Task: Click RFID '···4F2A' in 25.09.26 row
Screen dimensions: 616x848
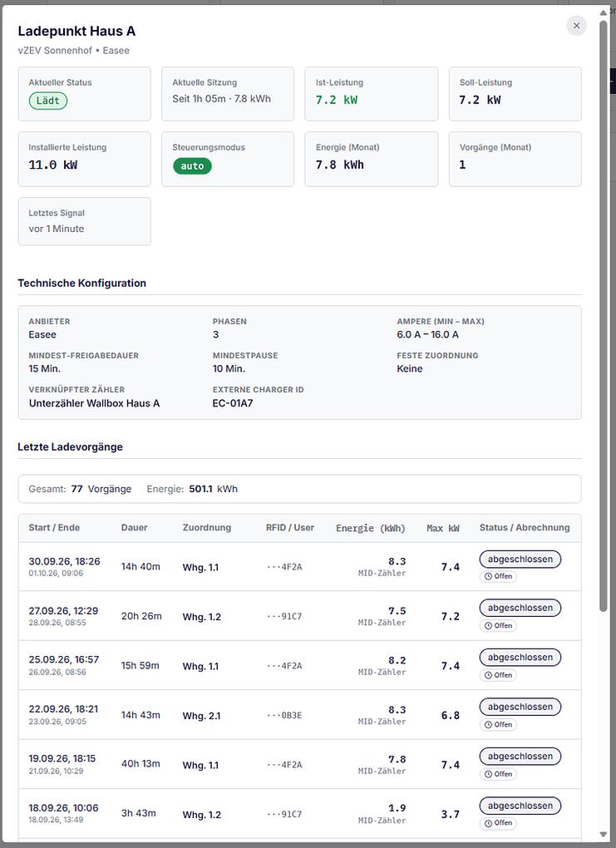Action: tap(284, 666)
